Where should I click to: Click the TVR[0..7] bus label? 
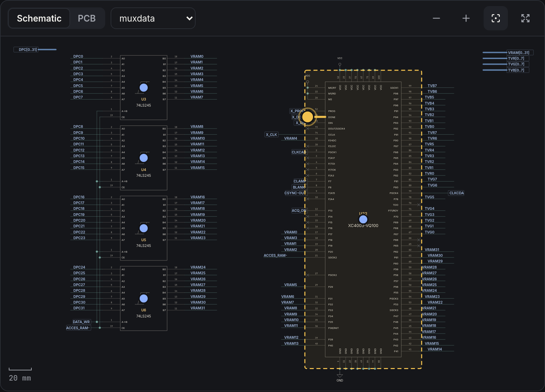[x=518, y=58]
